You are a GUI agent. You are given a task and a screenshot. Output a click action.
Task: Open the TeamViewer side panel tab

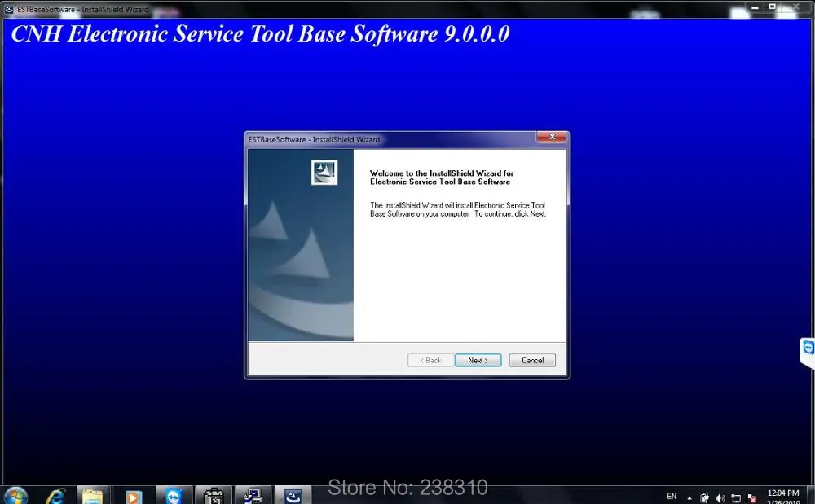(808, 352)
